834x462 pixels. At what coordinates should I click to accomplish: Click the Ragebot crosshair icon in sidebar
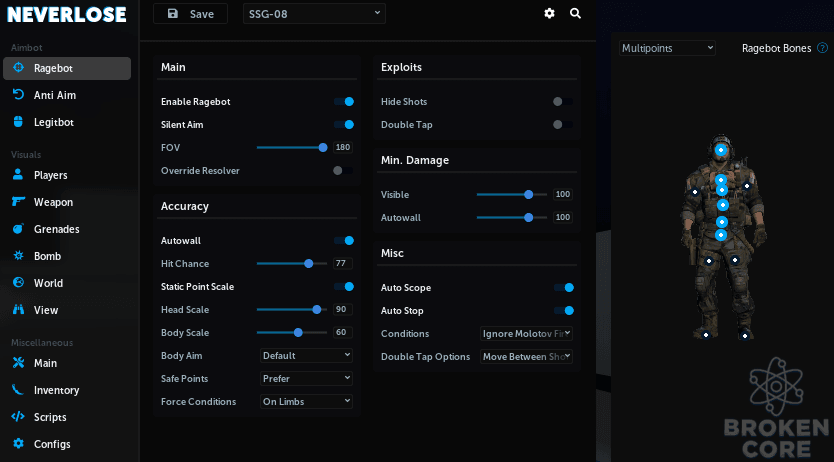click(x=18, y=68)
